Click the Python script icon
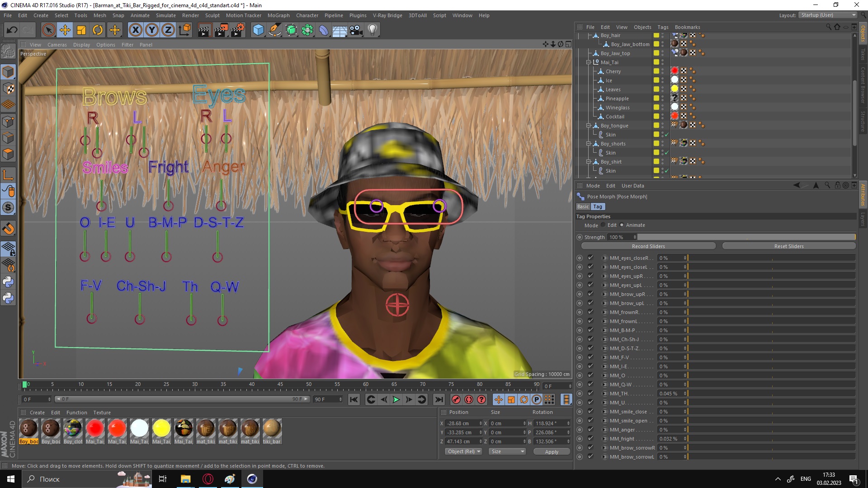Viewport: 868px width, 488px height. tap(9, 282)
